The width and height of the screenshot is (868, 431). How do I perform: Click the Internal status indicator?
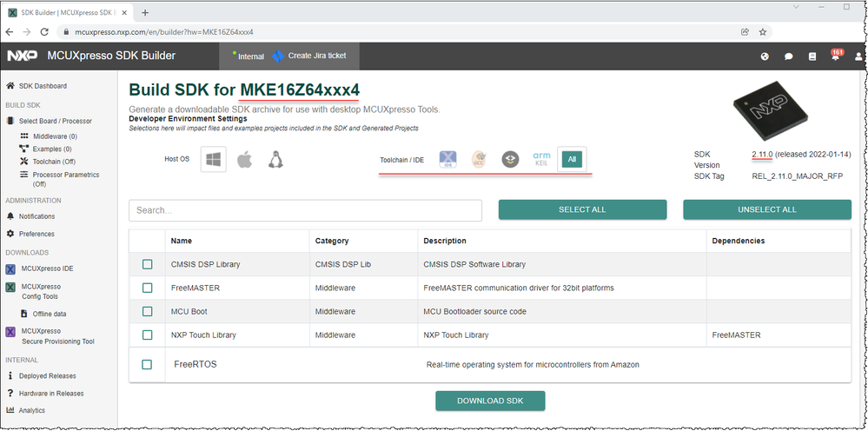248,56
